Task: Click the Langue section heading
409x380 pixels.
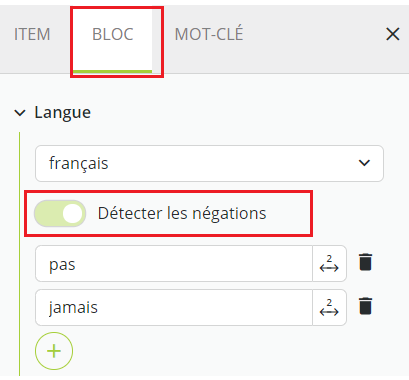Action: click(63, 112)
